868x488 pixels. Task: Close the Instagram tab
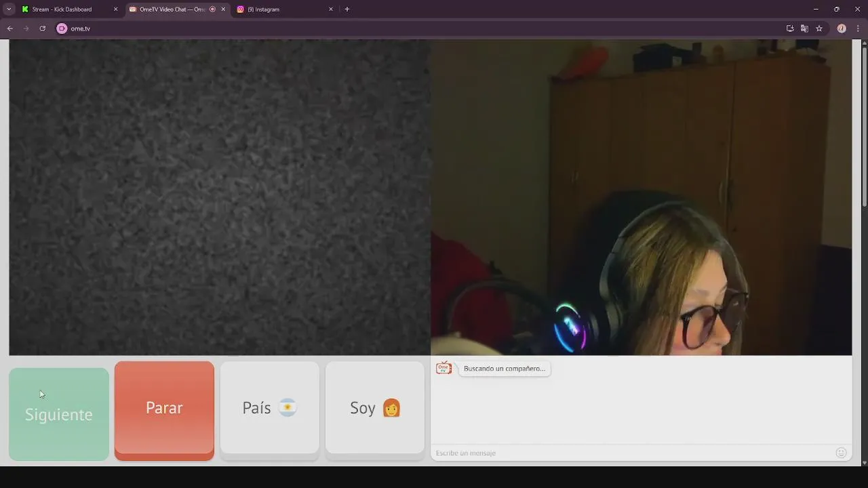(x=331, y=9)
